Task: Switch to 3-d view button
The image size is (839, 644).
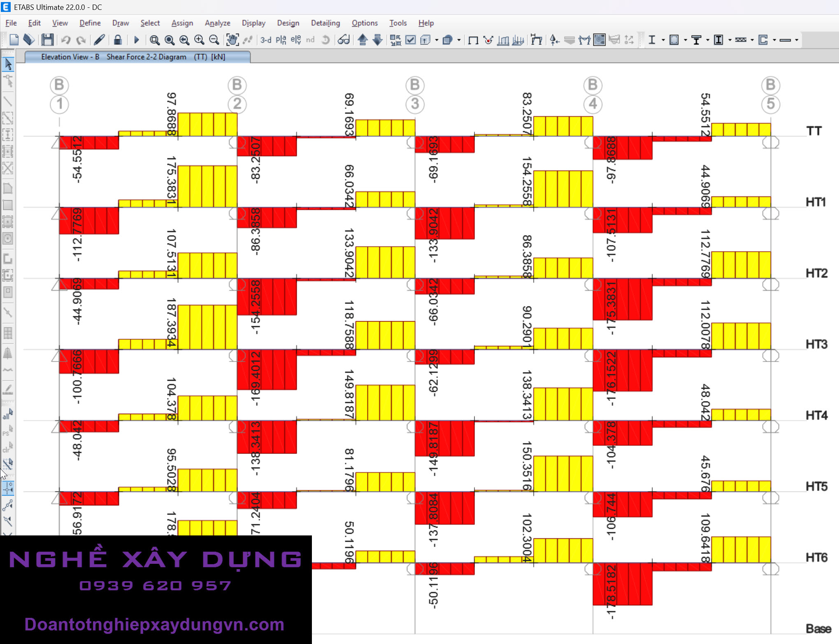Action: (x=266, y=40)
